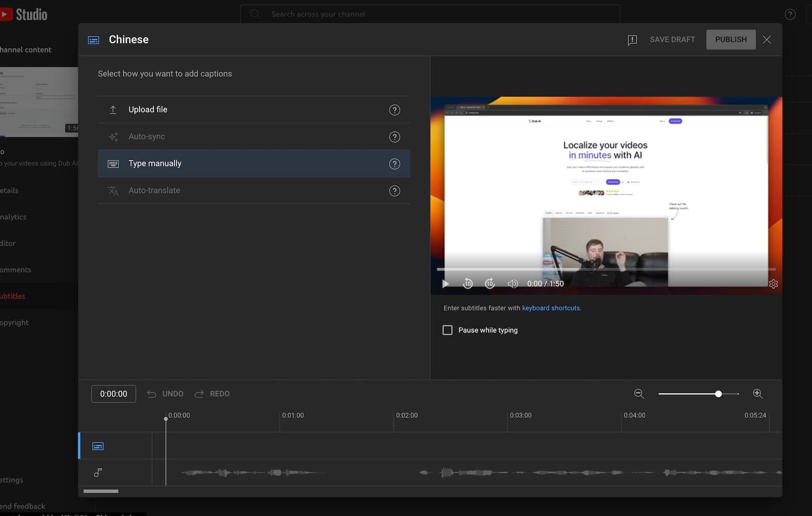Open Details in the sidebar
The height and width of the screenshot is (516, 812).
point(9,190)
